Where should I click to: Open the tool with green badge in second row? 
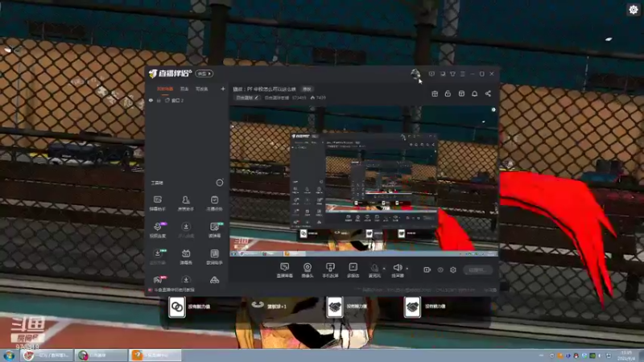[215, 230]
